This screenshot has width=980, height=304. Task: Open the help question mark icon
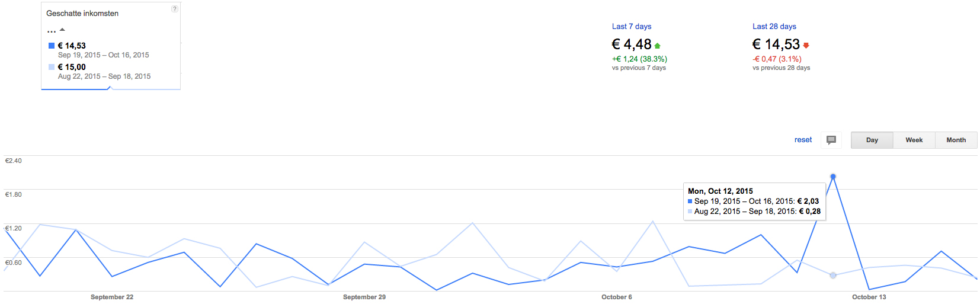[x=174, y=9]
